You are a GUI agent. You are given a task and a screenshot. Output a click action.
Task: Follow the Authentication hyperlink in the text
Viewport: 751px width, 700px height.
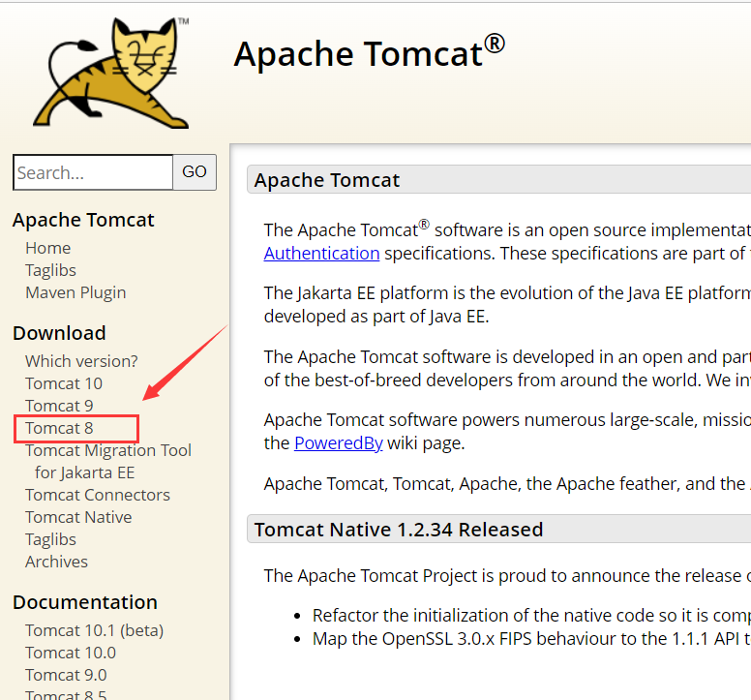pos(321,254)
